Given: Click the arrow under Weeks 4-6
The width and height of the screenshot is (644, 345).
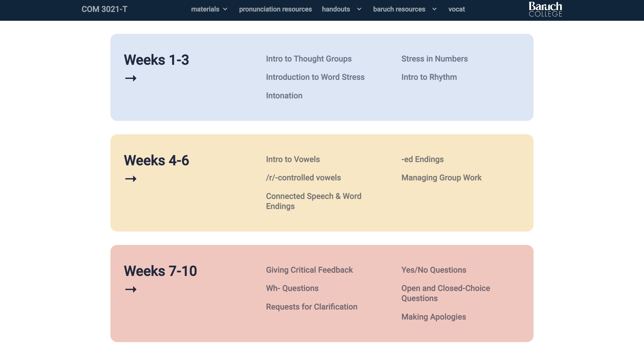Looking at the screenshot, I should pyautogui.click(x=131, y=179).
